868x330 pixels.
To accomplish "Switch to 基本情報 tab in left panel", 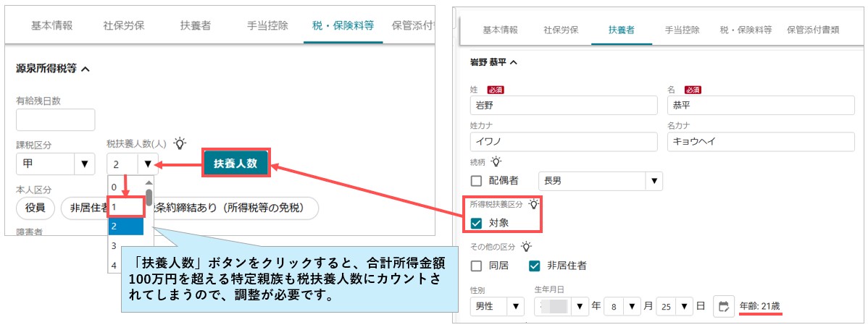I will point(51,26).
